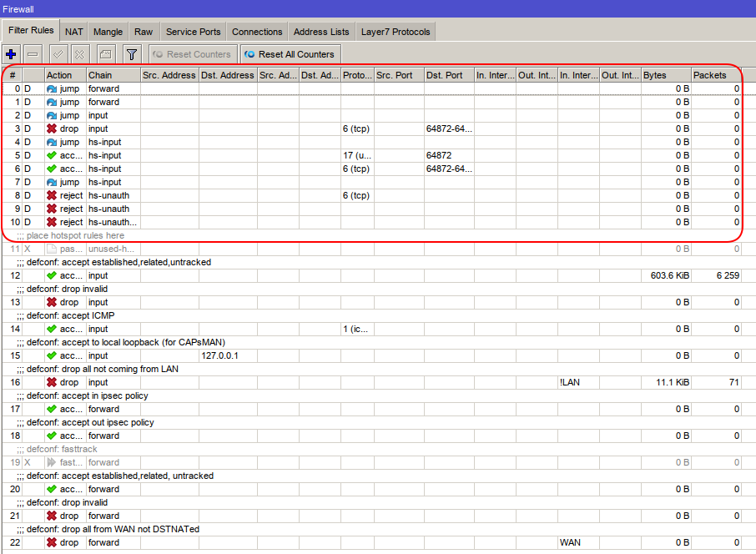
Task: Select the 127.0.0.1 destination address cell
Action: tap(228, 355)
